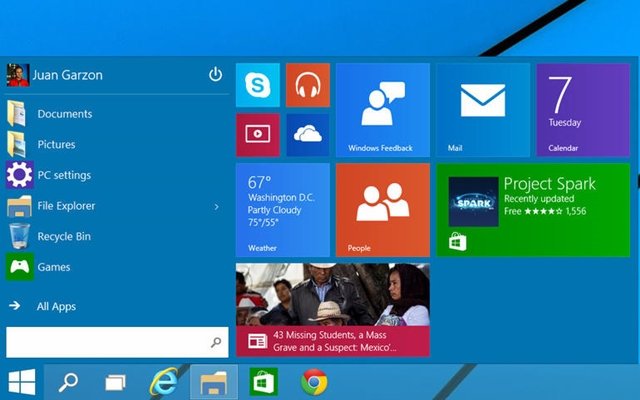The height and width of the screenshot is (400, 640).
Task: Open the People tile
Action: coord(383,210)
